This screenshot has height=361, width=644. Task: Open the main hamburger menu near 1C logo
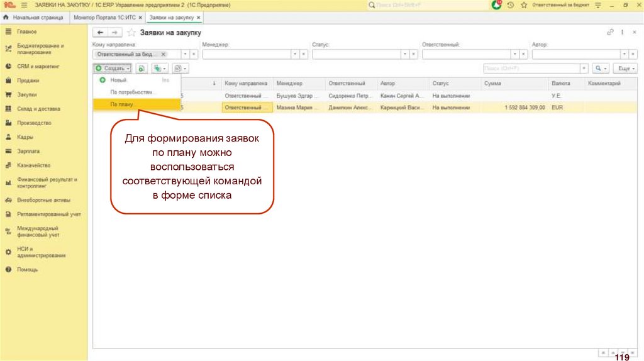coord(25,5)
